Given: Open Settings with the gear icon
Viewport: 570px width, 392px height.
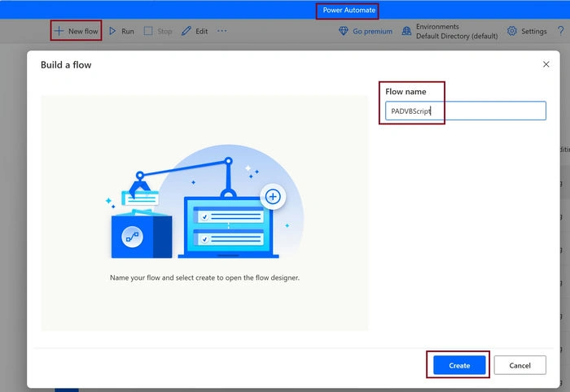Looking at the screenshot, I should coord(527,31).
